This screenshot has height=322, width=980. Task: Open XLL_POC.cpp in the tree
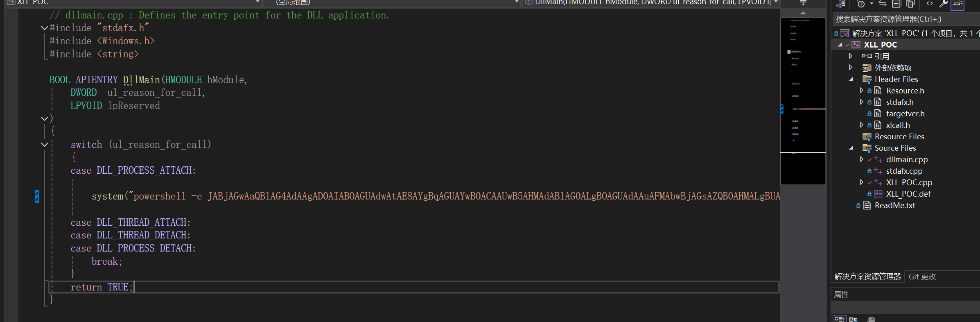(909, 182)
